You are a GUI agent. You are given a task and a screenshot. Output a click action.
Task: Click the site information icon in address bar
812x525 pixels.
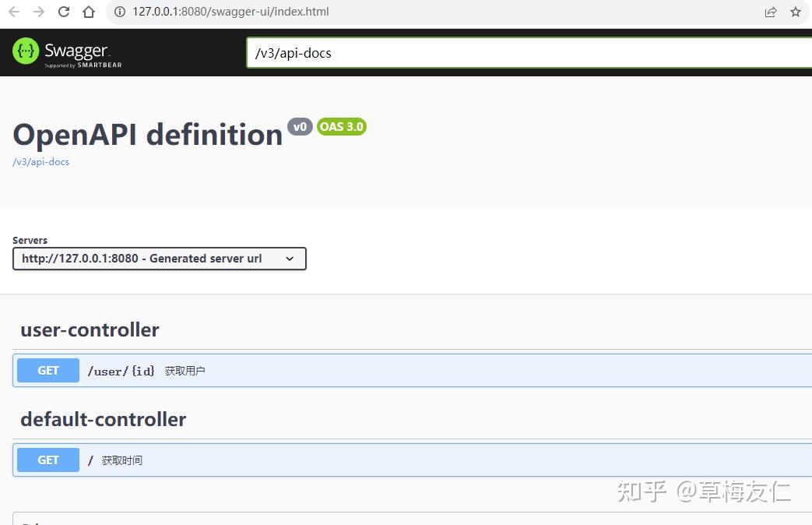(x=118, y=12)
